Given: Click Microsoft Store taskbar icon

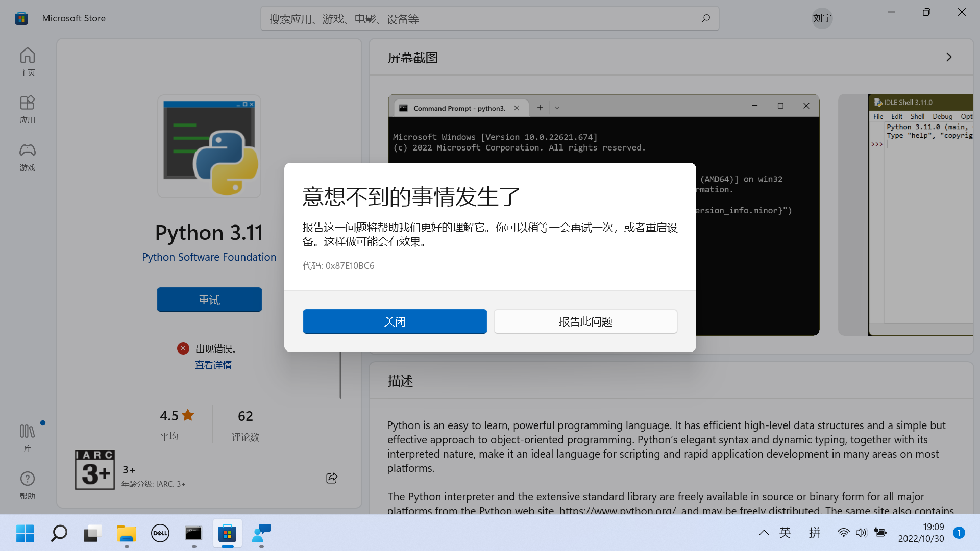Looking at the screenshot, I should [228, 533].
